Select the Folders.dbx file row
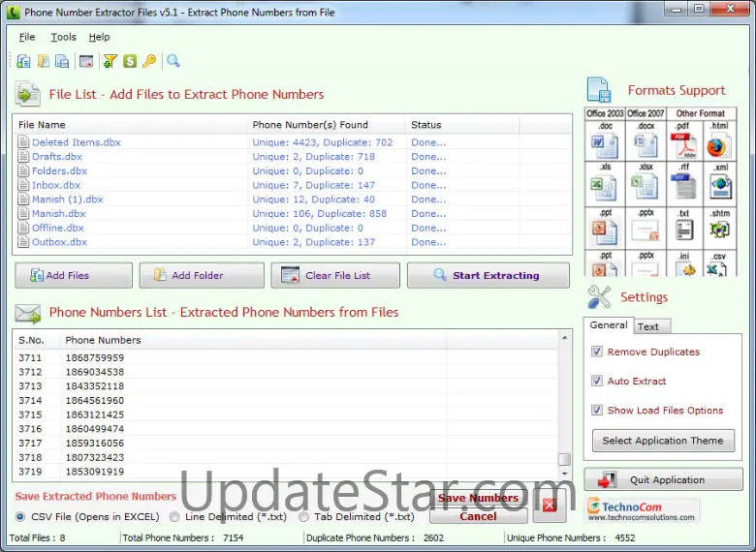Image resolution: width=756 pixels, height=552 pixels. (292, 170)
